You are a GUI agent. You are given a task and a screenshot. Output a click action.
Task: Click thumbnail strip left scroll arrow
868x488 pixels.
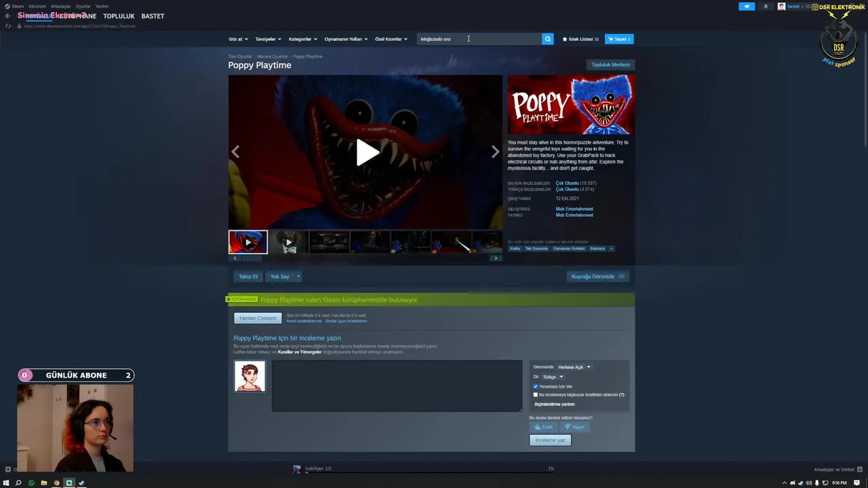point(235,258)
